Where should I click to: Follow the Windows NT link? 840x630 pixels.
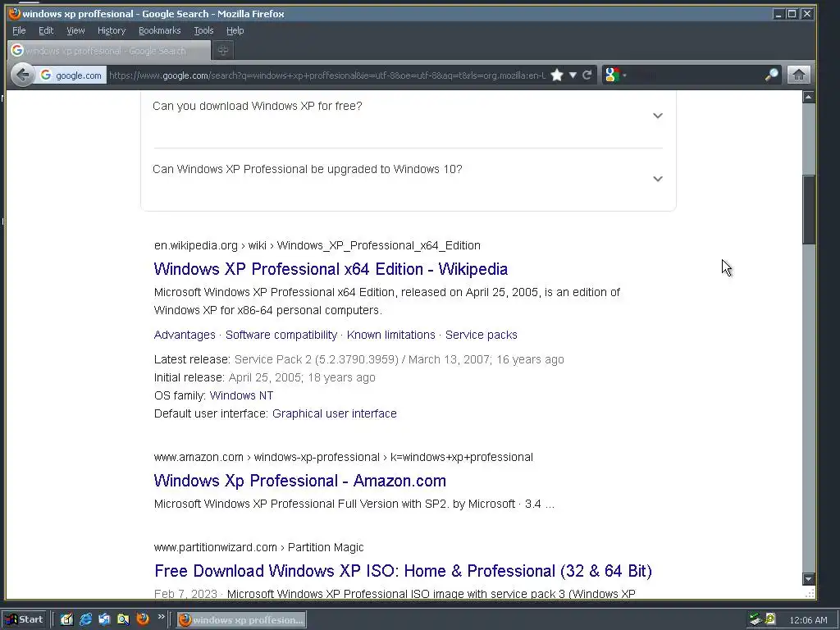point(241,395)
